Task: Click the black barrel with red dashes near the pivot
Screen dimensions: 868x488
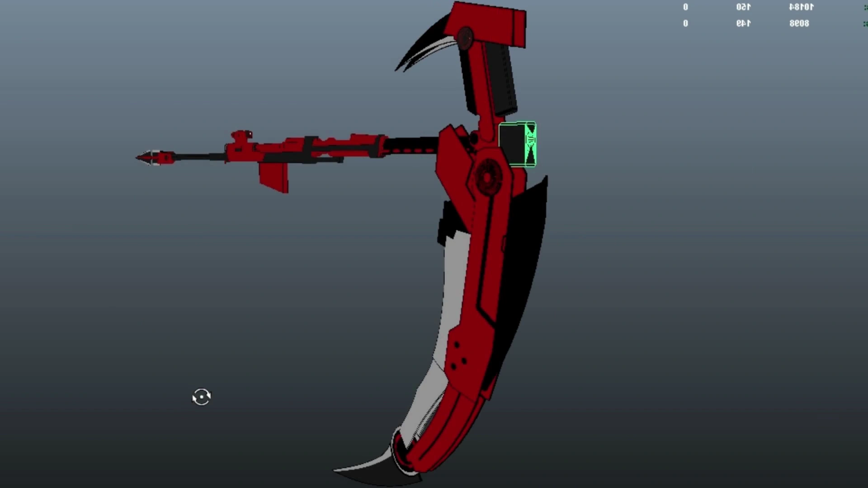Action: [x=411, y=145]
